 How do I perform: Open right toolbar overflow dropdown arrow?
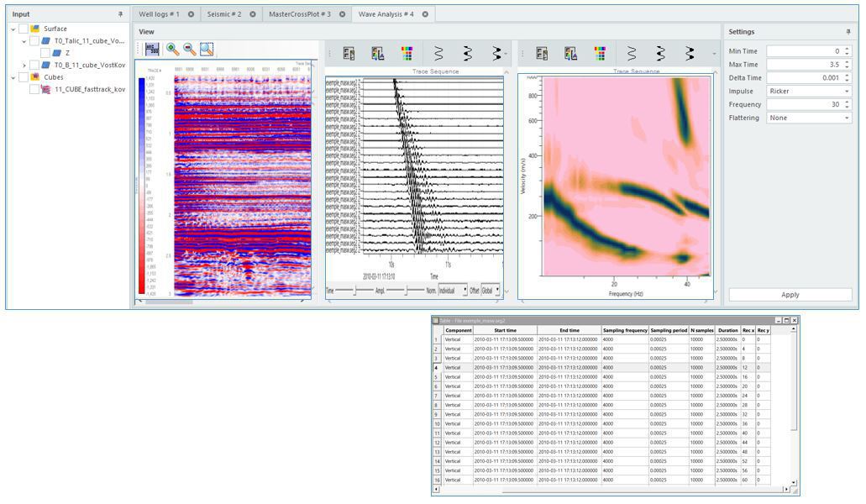[714, 54]
